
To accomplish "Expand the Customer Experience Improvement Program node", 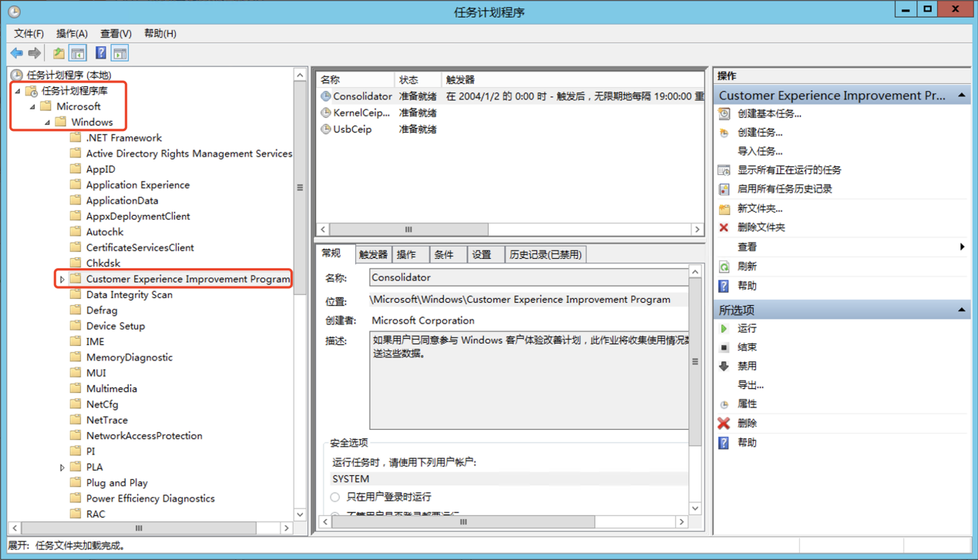I will pyautogui.click(x=62, y=279).
